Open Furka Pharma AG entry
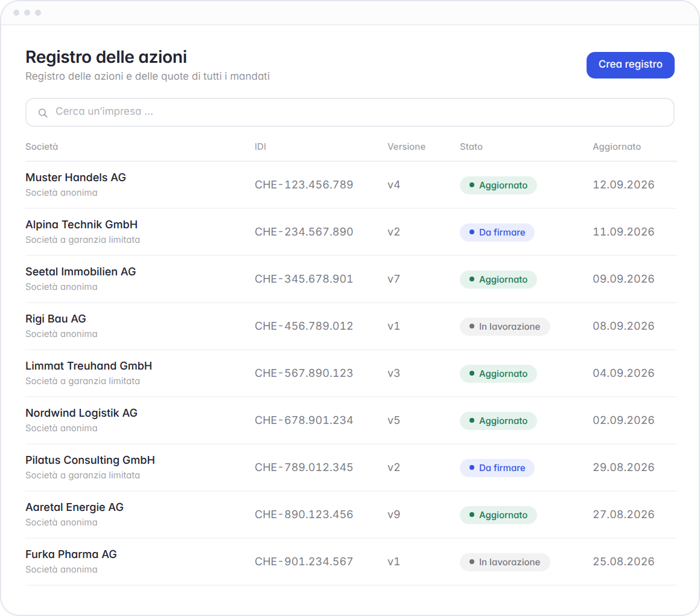 click(x=351, y=562)
